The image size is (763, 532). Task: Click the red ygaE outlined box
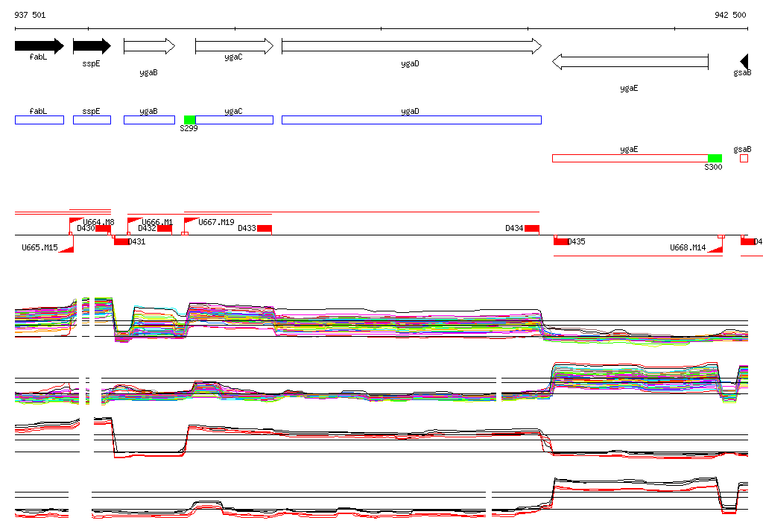pyautogui.click(x=630, y=158)
